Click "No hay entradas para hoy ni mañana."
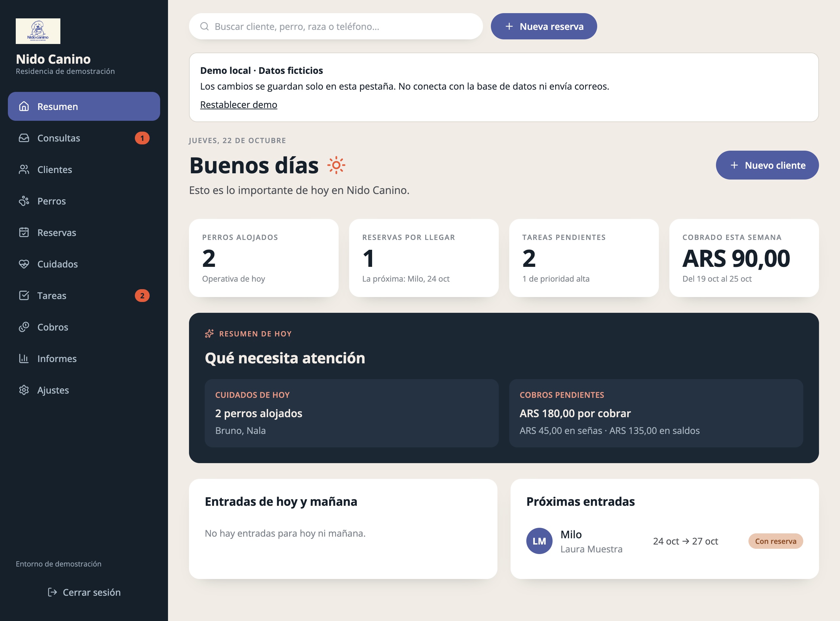 click(x=285, y=533)
